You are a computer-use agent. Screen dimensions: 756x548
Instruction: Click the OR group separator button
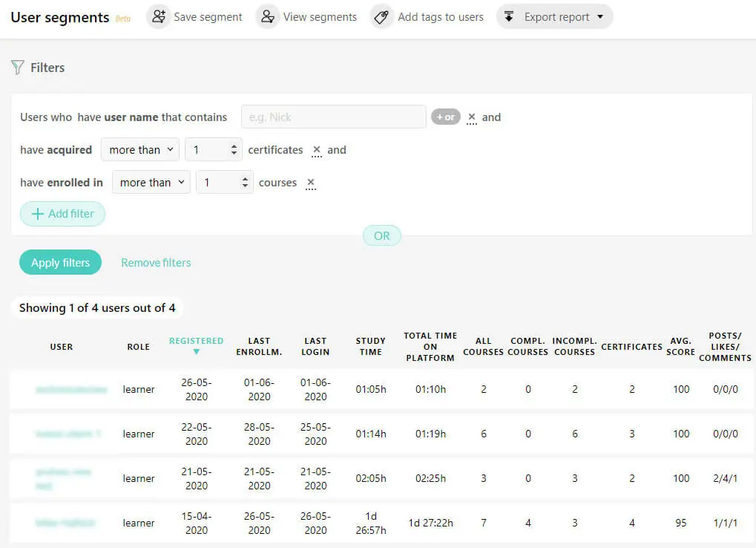[381, 236]
